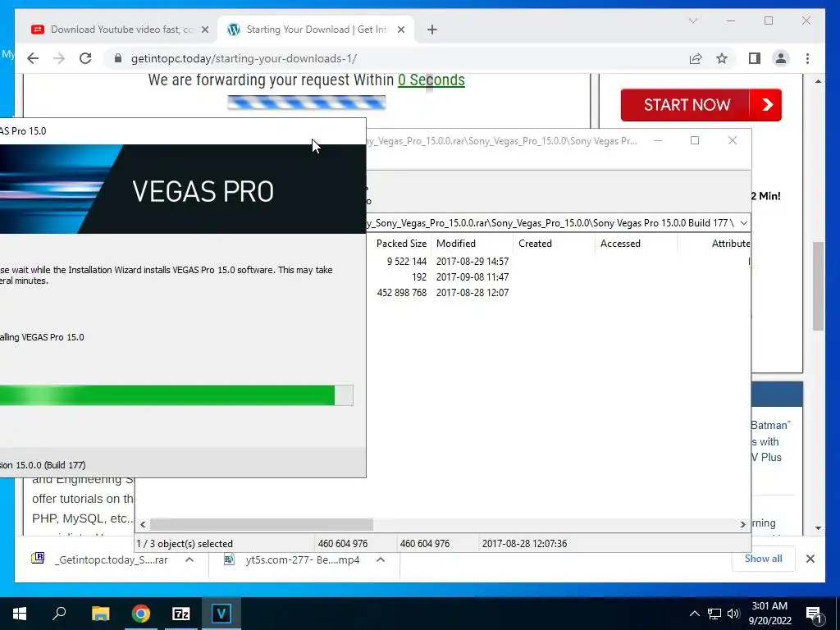Click the Chrome forward arrow

point(59,58)
